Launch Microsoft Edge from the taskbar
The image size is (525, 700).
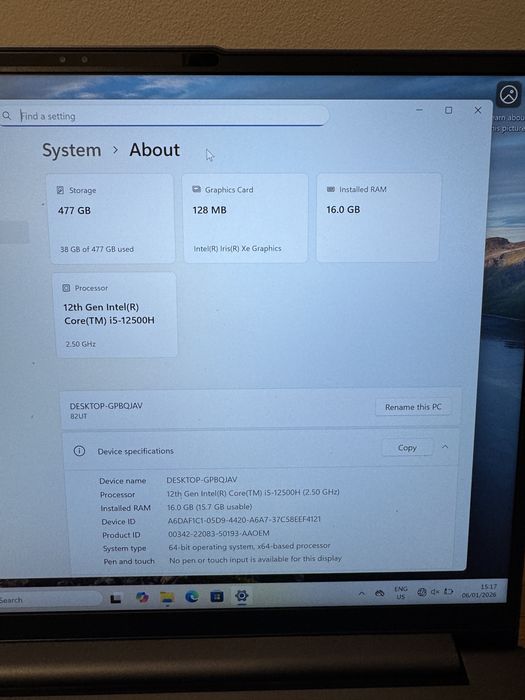pyautogui.click(x=192, y=596)
